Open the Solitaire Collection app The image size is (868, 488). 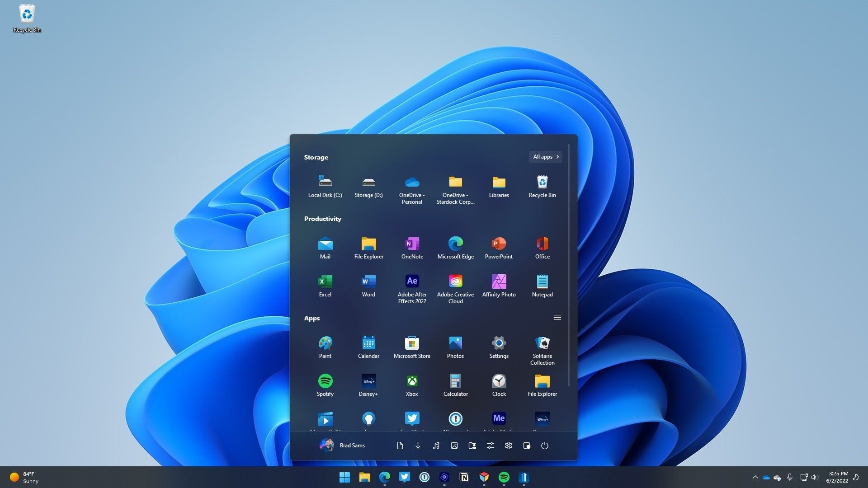point(542,343)
